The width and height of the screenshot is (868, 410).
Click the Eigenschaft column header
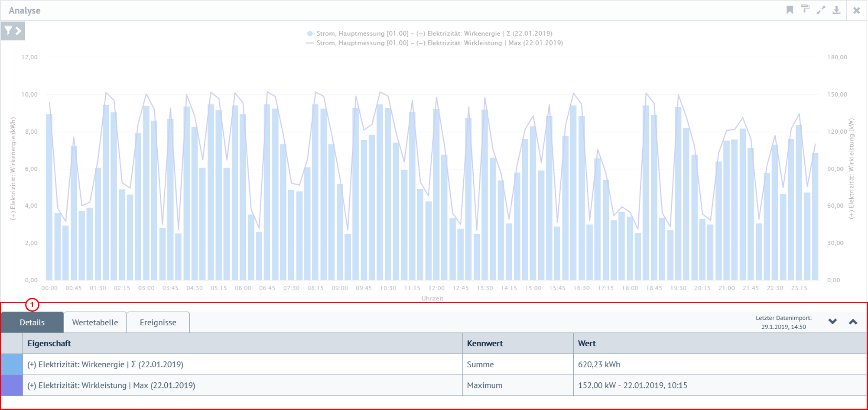click(x=49, y=343)
